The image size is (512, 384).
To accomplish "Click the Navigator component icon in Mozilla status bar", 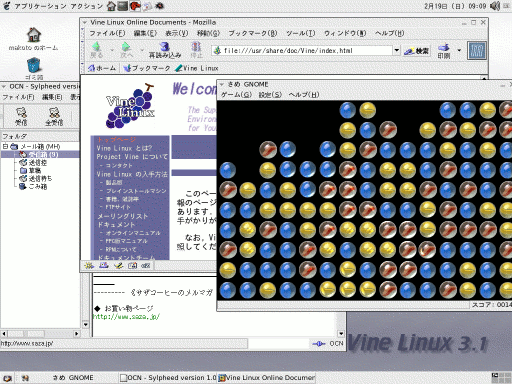I will point(89,265).
